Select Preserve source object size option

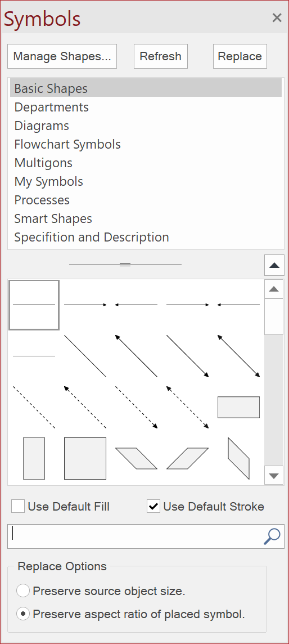tap(23, 591)
